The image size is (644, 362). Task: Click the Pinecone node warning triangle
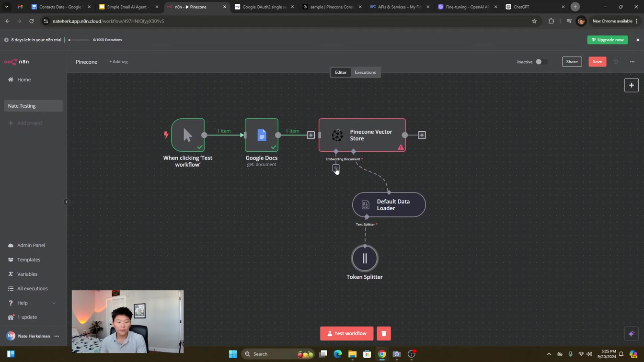click(x=401, y=147)
